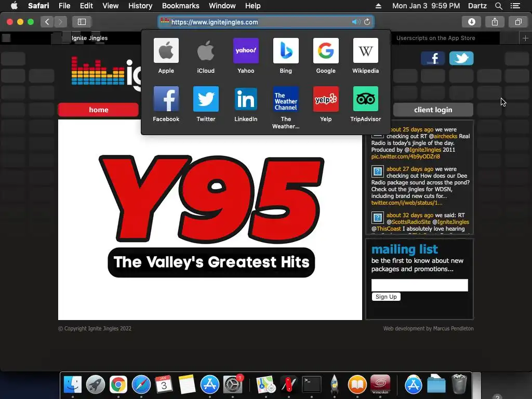The width and height of the screenshot is (532, 399).
Task: Switch to the Ignite Jingles tab
Action: point(89,38)
